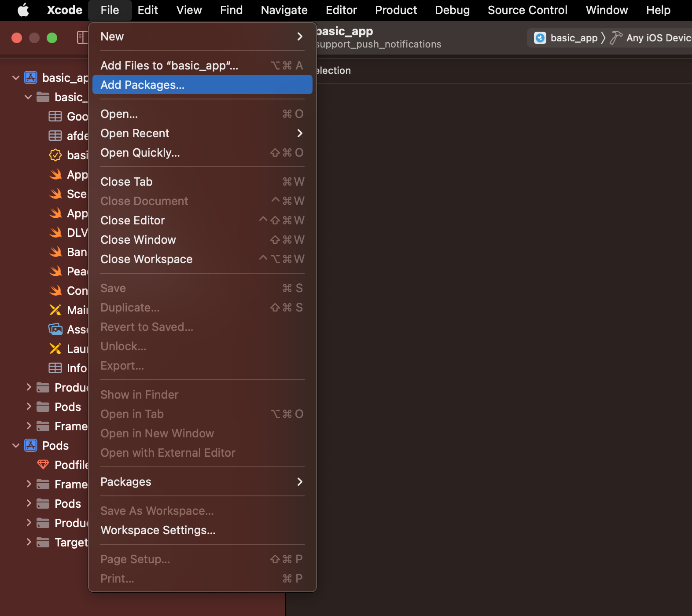
Task: Open the Open Recent submenu
Action: [x=202, y=133]
